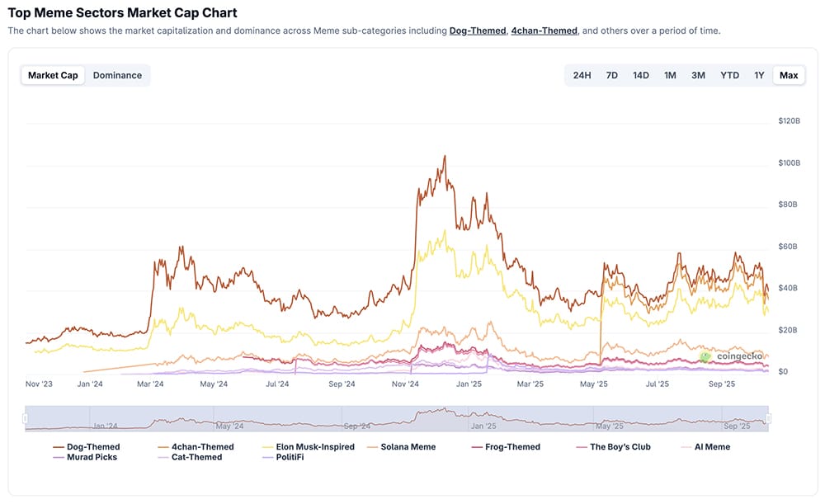Image resolution: width=825 pixels, height=504 pixels.
Task: Toggle AI Meme legend entry
Action: pos(711,447)
